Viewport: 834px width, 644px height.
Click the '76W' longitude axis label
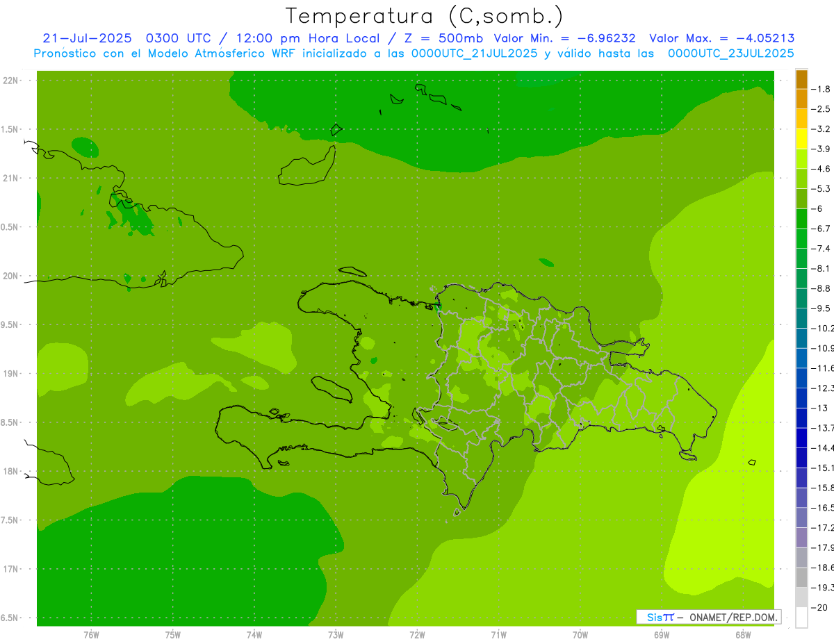point(91,634)
